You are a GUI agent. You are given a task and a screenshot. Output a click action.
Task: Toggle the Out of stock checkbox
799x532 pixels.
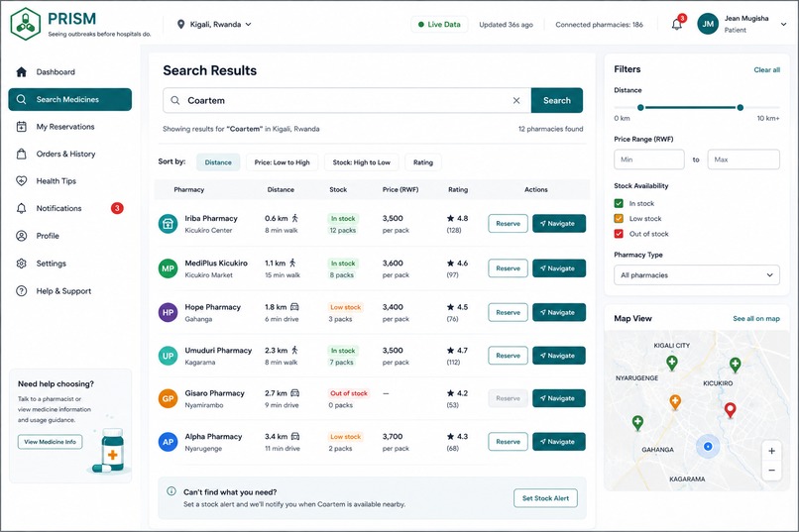(x=619, y=234)
